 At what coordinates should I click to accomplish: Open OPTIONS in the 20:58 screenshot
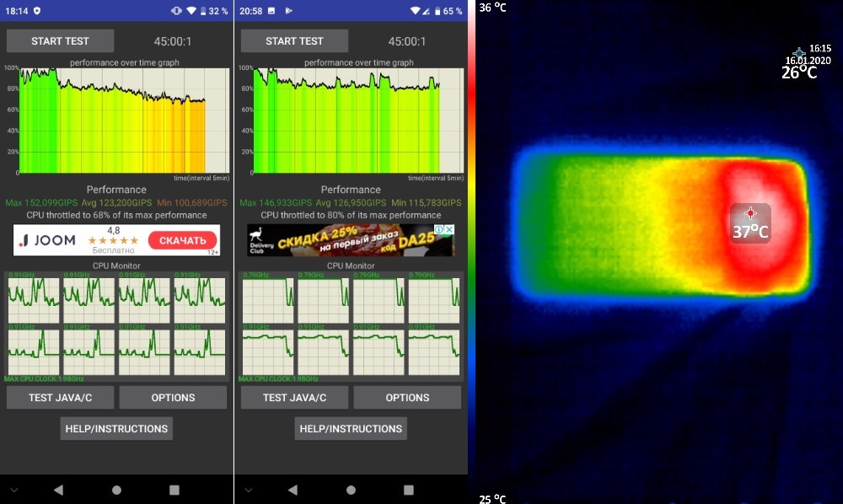[407, 398]
